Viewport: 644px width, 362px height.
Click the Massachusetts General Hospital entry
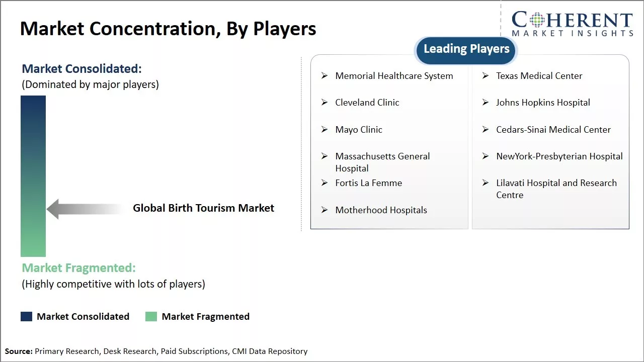click(x=382, y=162)
